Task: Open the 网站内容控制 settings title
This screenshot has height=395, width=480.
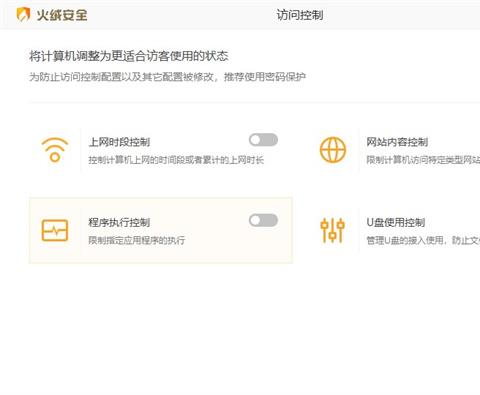Action: [x=397, y=142]
